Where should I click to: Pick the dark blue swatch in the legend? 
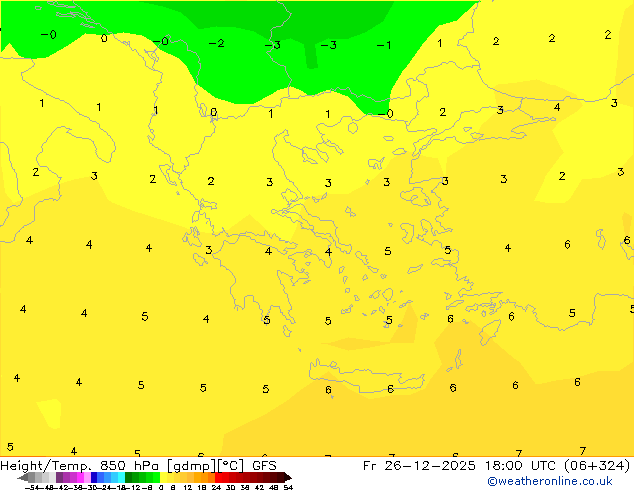(x=94, y=477)
